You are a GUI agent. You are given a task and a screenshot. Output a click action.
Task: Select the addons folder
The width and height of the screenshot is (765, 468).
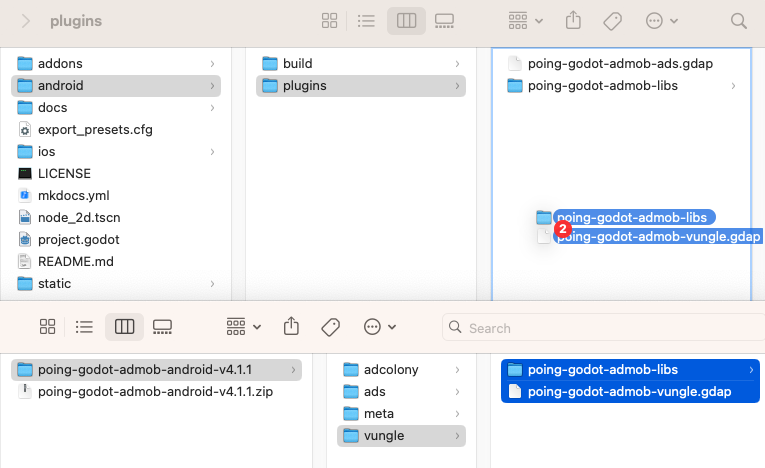click(x=116, y=63)
